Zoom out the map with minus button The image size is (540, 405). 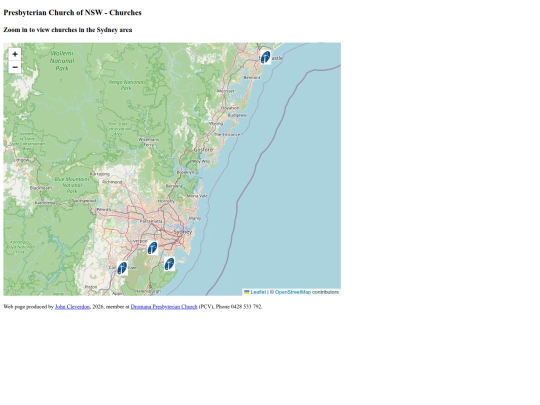tap(15, 67)
